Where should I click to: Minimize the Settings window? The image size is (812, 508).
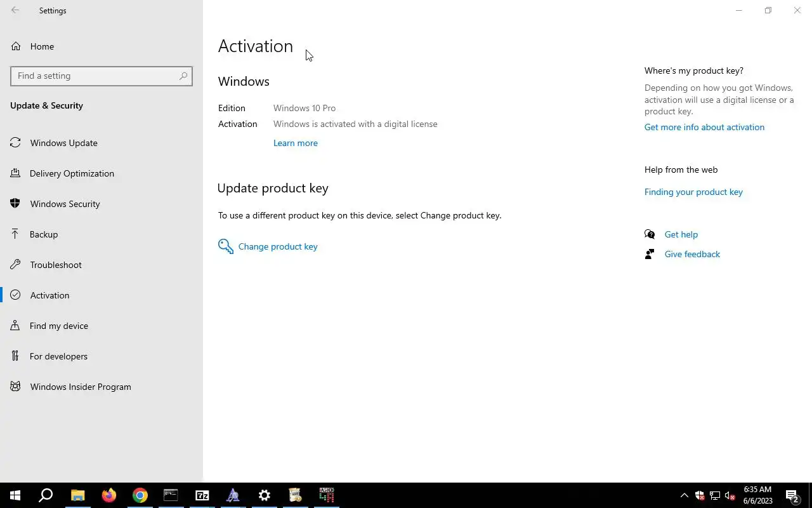pos(739,10)
